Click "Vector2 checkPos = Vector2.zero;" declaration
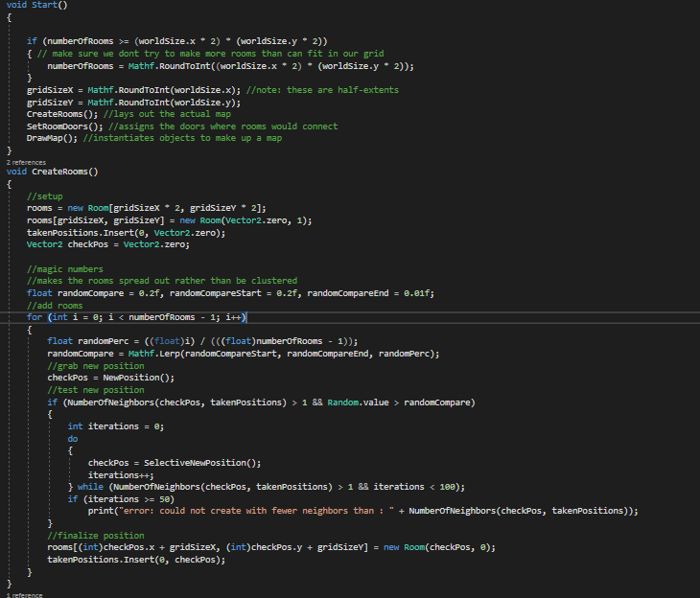 [108, 244]
